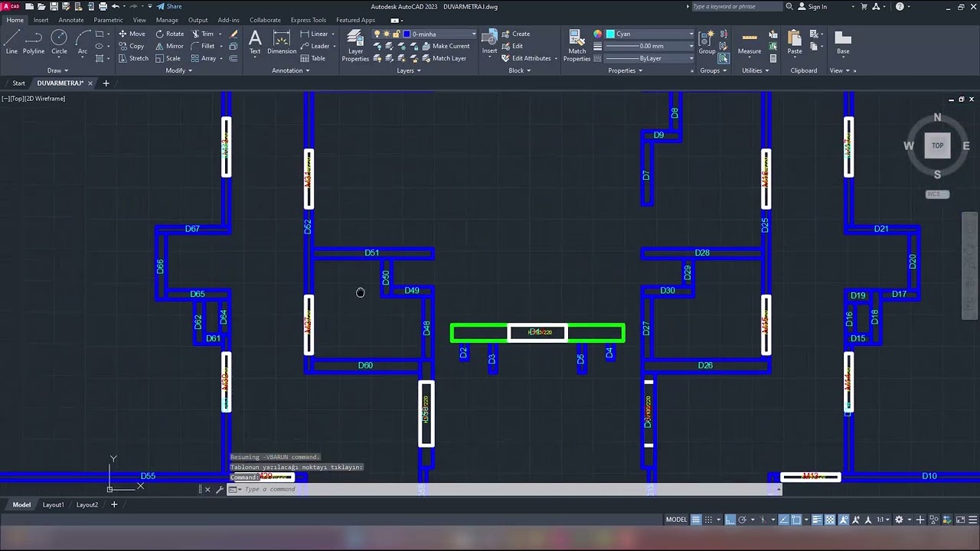The width and height of the screenshot is (980, 551).
Task: Switch to the Parametric ribbon tab
Action: tap(108, 20)
